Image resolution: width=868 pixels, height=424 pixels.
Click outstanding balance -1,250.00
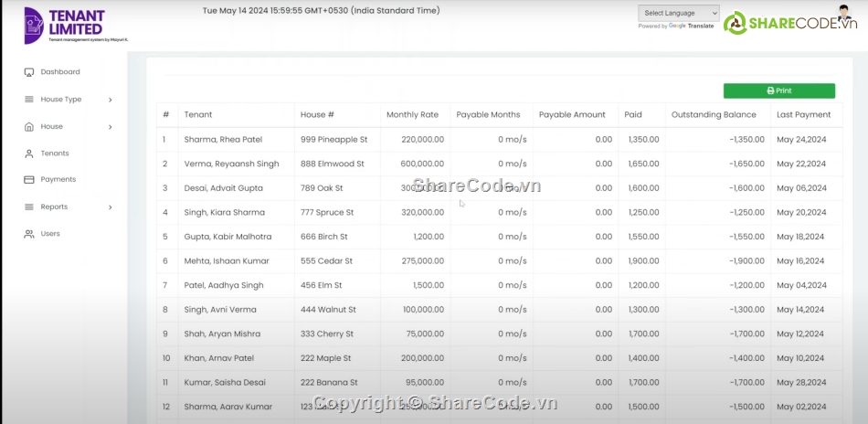pos(746,213)
